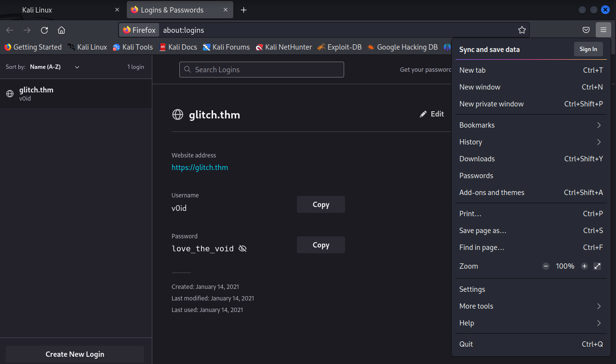Viewport: 616px width, 364px height.
Task: Select Save page as… menu entry
Action: click(x=531, y=231)
